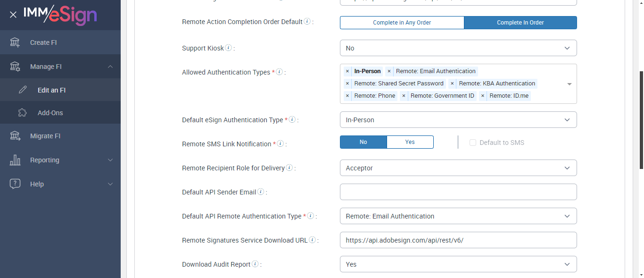Expand the Help menu
The height and width of the screenshot is (278, 644).
pyautogui.click(x=110, y=184)
